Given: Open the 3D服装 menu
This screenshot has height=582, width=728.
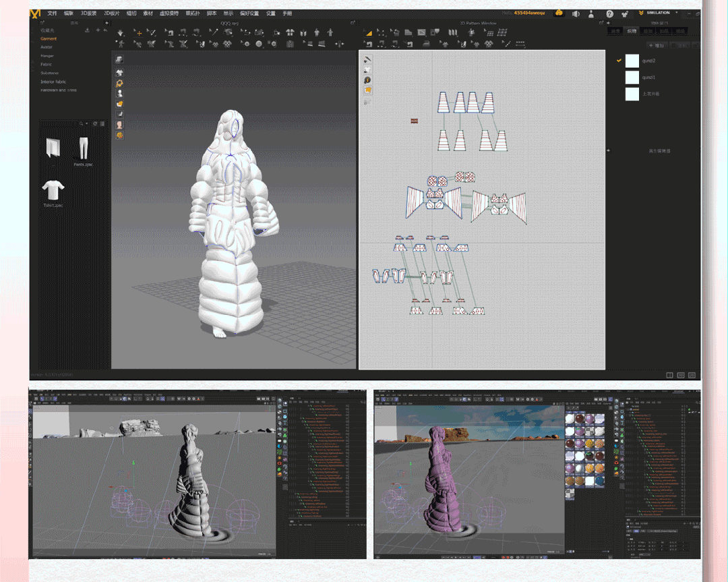Looking at the screenshot, I should (x=88, y=13).
